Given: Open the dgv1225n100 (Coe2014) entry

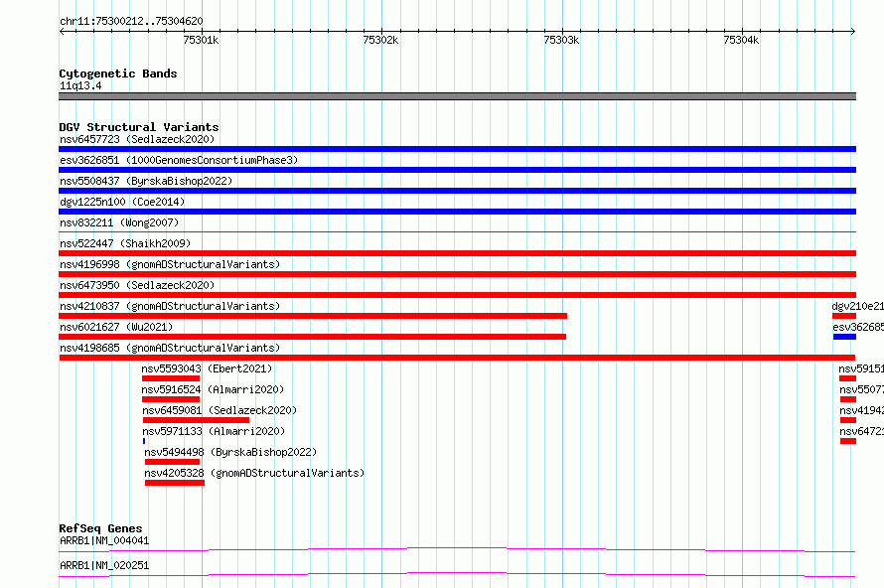Looking at the screenshot, I should pyautogui.click(x=122, y=202).
